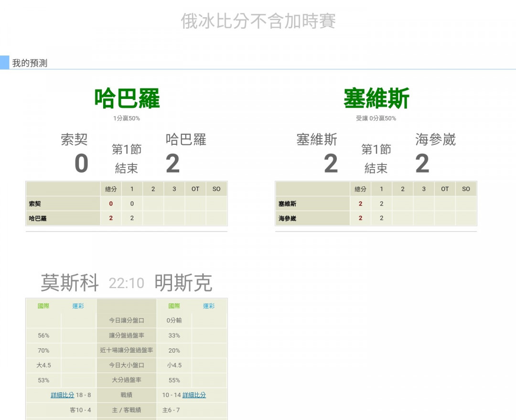Click left 國際 column header
Viewport: 516px width, 420px height.
[x=43, y=306]
